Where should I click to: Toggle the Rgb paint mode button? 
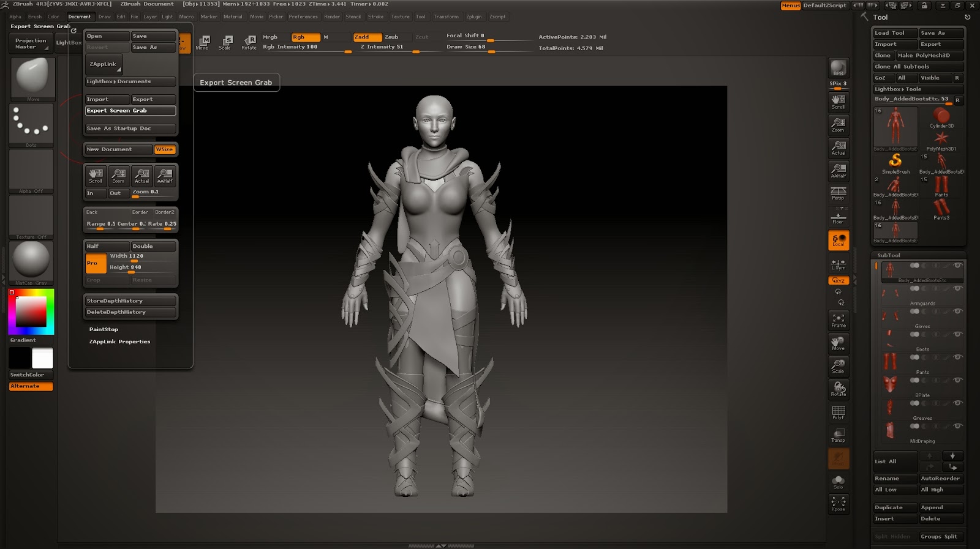[306, 37]
